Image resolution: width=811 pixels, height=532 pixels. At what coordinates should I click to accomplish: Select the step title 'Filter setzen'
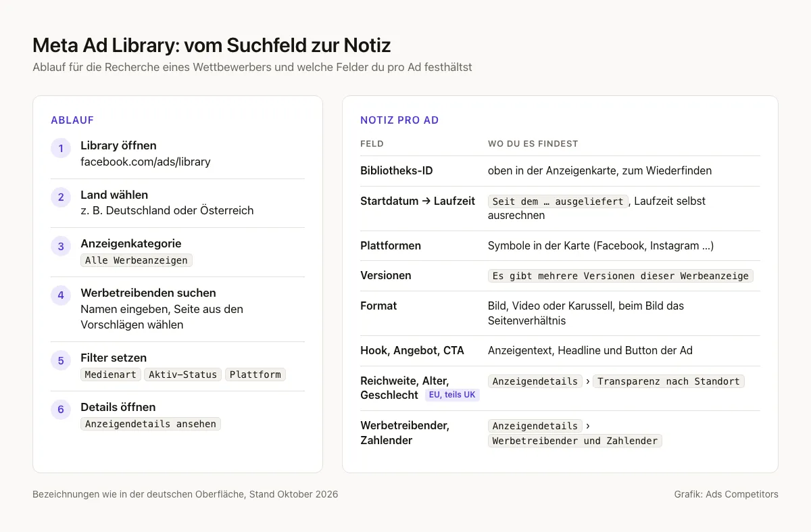[114, 358]
